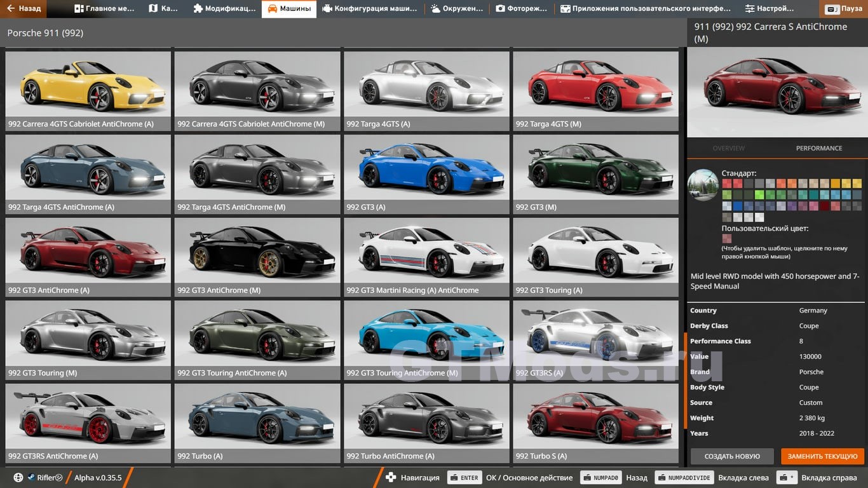Choose 992 GT3 AntiChrome (A) in maroon
The height and width of the screenshot is (488, 868).
tap(88, 257)
